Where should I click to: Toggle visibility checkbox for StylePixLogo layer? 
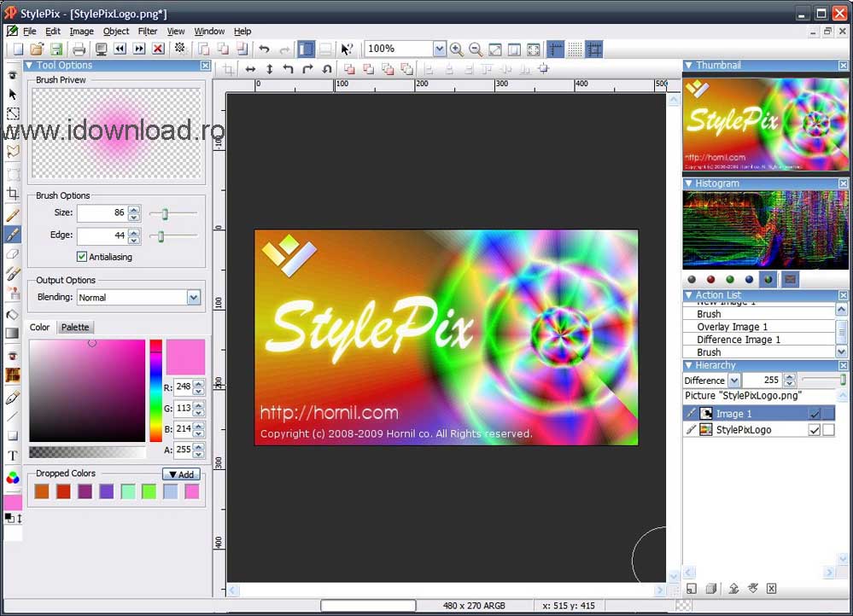tap(815, 430)
